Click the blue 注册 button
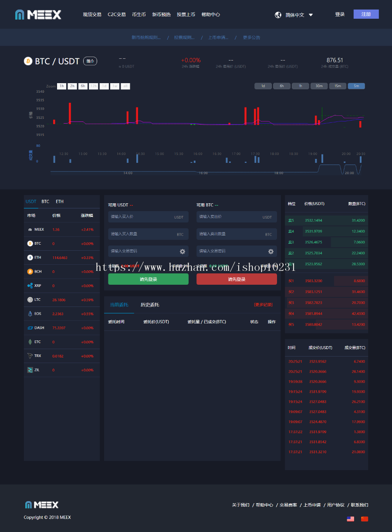The width and height of the screenshot is (392, 532). (366, 14)
